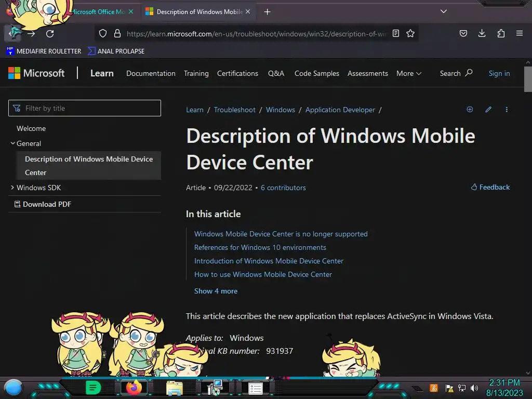Jump to 'no longer supported' section link
This screenshot has width=532, height=399.
pyautogui.click(x=281, y=234)
